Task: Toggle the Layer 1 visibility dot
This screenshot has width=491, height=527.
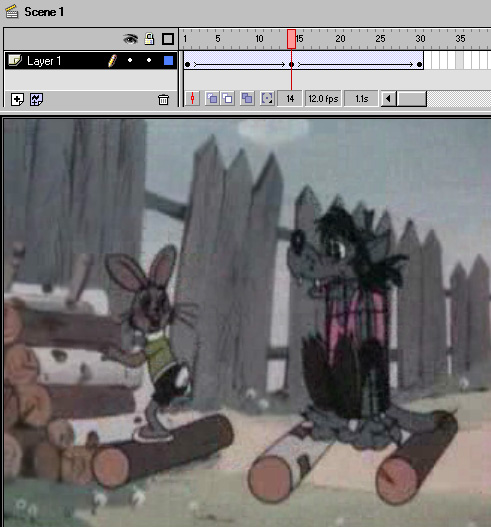Action: (130, 60)
